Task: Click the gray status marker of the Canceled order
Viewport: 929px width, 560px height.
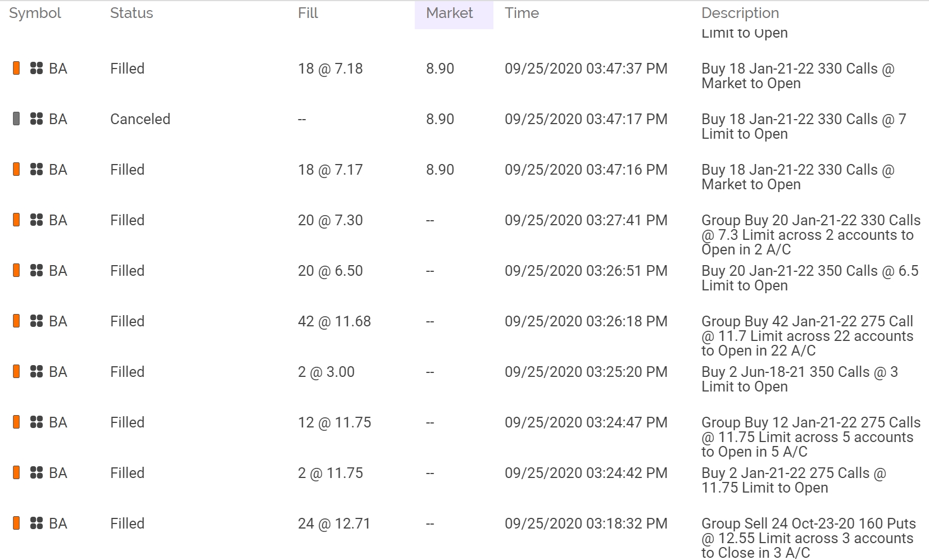Action: pos(16,119)
